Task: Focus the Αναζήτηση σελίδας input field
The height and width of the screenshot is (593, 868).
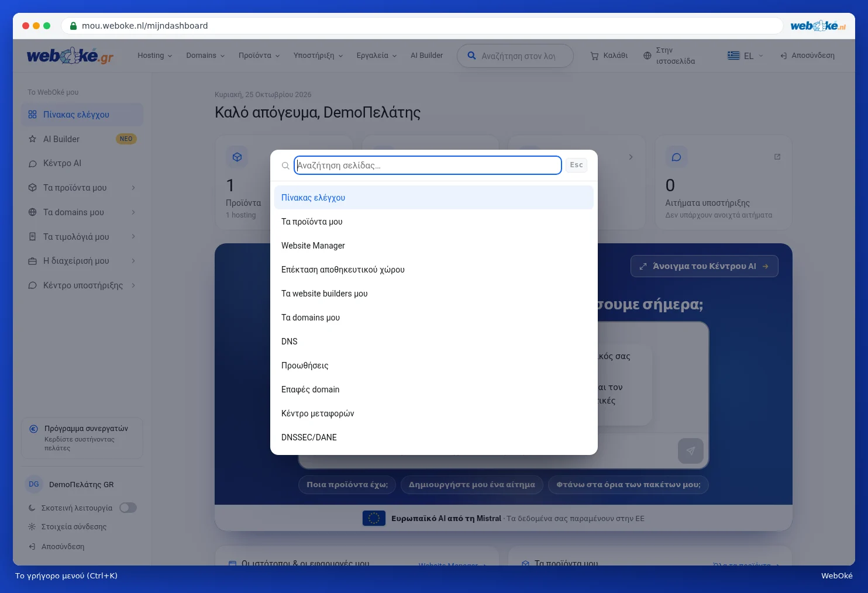Action: (428, 166)
